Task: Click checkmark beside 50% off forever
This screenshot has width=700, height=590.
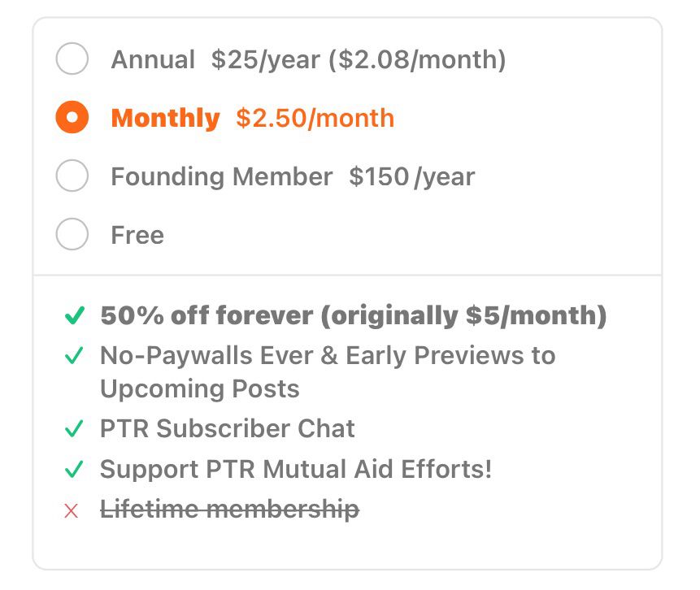Action: (x=74, y=315)
